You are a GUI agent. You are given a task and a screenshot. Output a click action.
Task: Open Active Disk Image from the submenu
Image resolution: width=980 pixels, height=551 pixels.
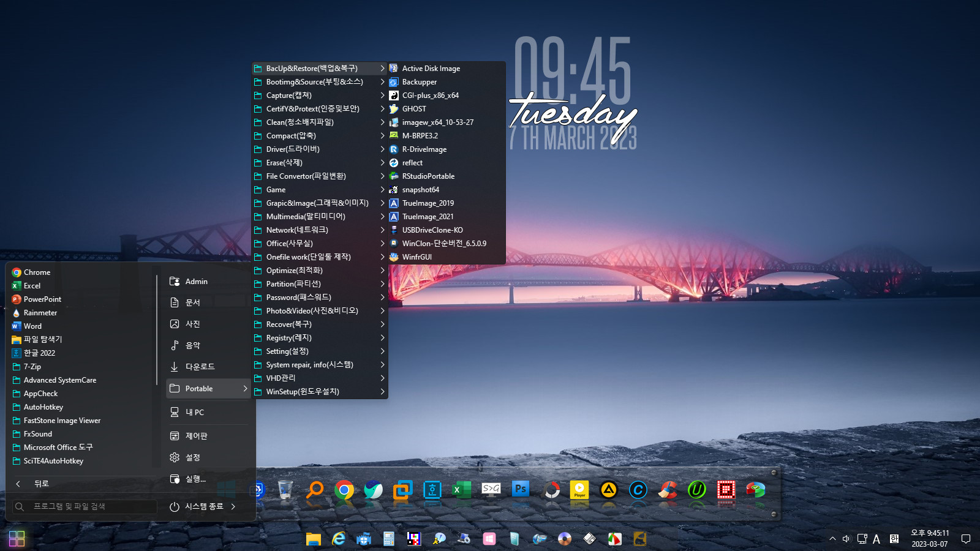[x=446, y=69]
